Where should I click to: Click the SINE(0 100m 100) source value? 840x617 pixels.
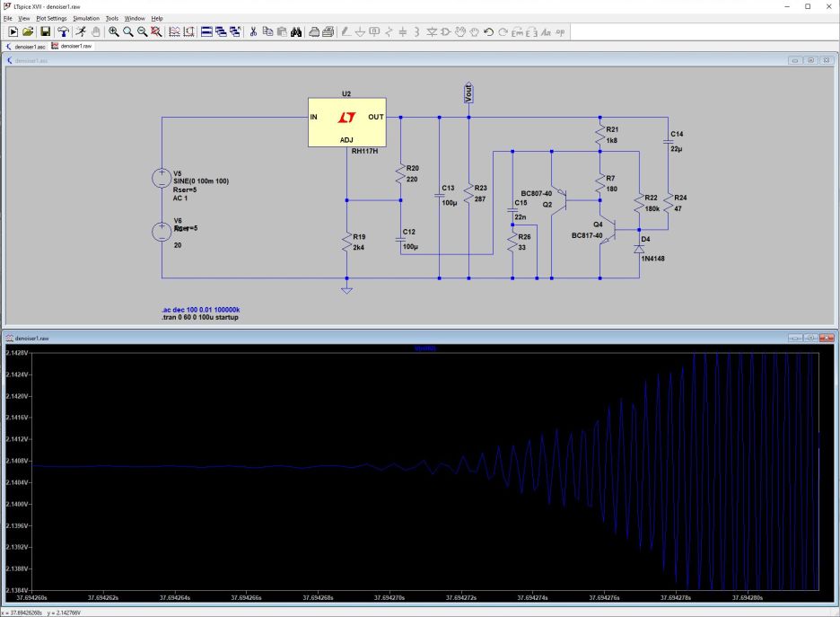[201, 181]
